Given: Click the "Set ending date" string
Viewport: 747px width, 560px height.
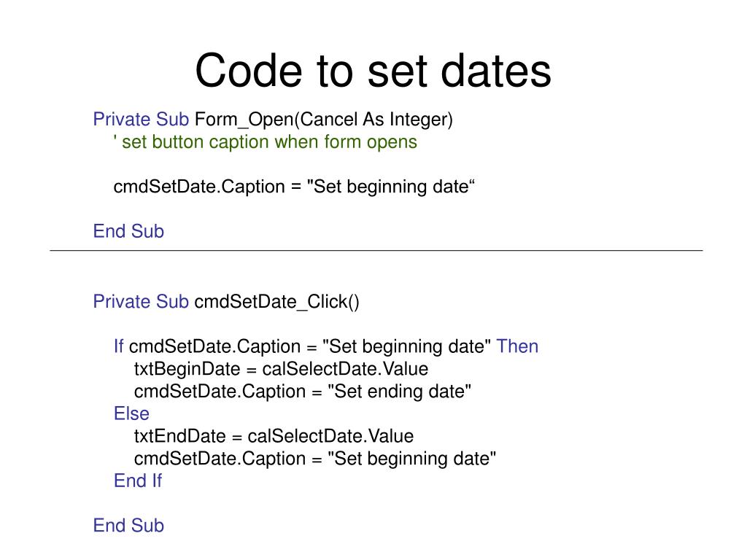Looking at the screenshot, I should pos(399,392).
